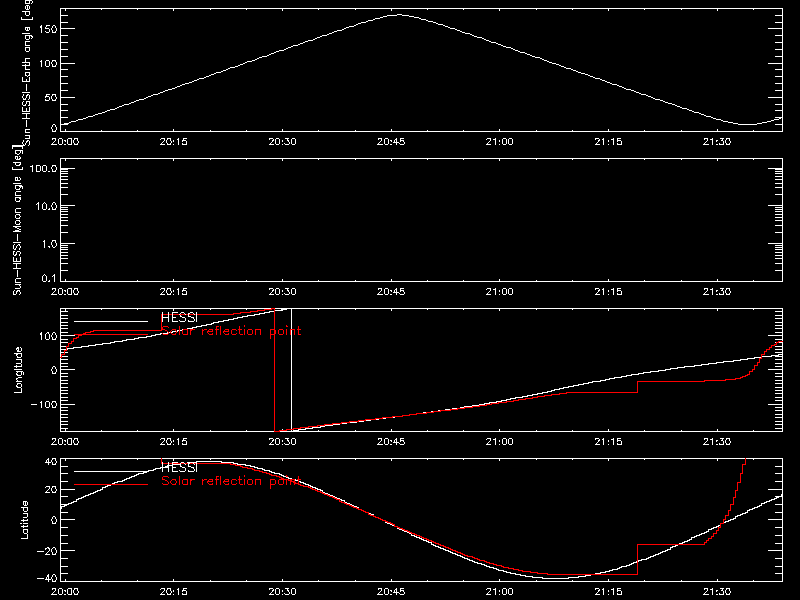800x600 pixels.
Task: Select HESSI legend entry in Latitude plot
Action: click(179, 467)
